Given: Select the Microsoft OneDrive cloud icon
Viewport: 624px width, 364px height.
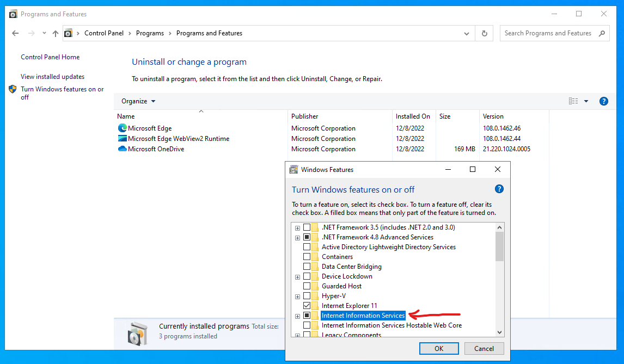Looking at the screenshot, I should pos(122,149).
